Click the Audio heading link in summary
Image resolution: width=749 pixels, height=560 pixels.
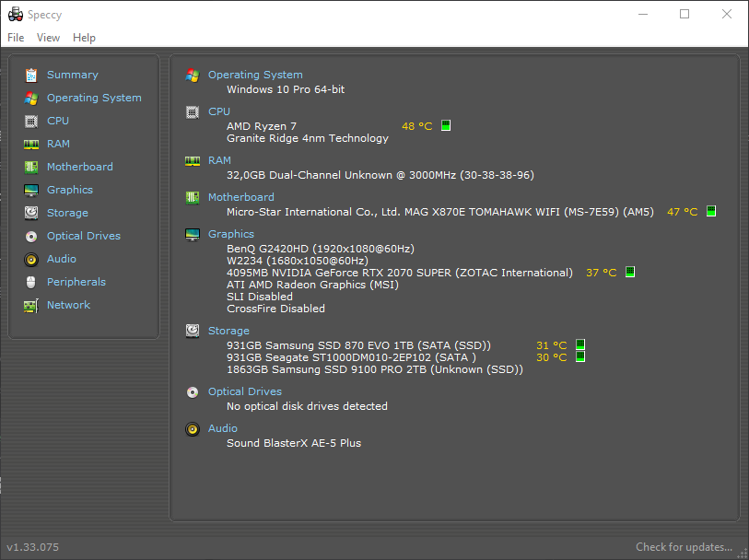223,428
